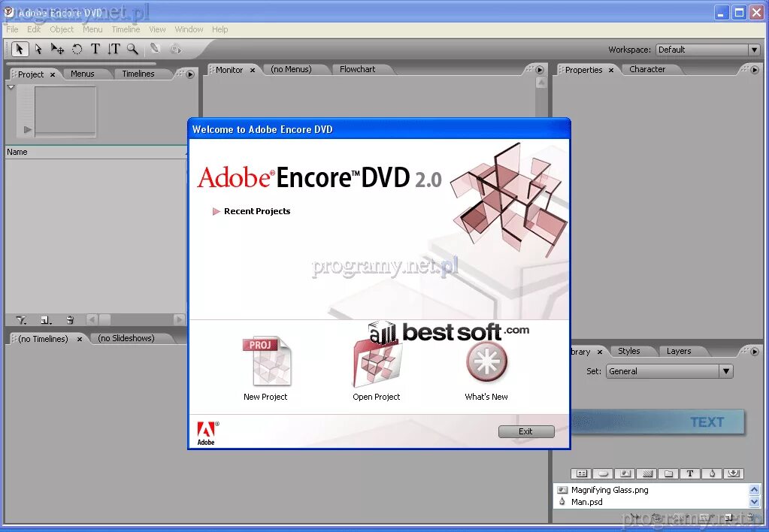
Task: Click the Exit button
Action: [526, 431]
